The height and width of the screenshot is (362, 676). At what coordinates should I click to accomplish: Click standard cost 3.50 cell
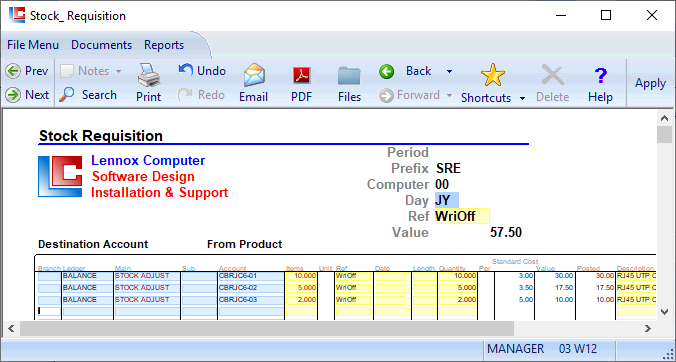click(514, 288)
